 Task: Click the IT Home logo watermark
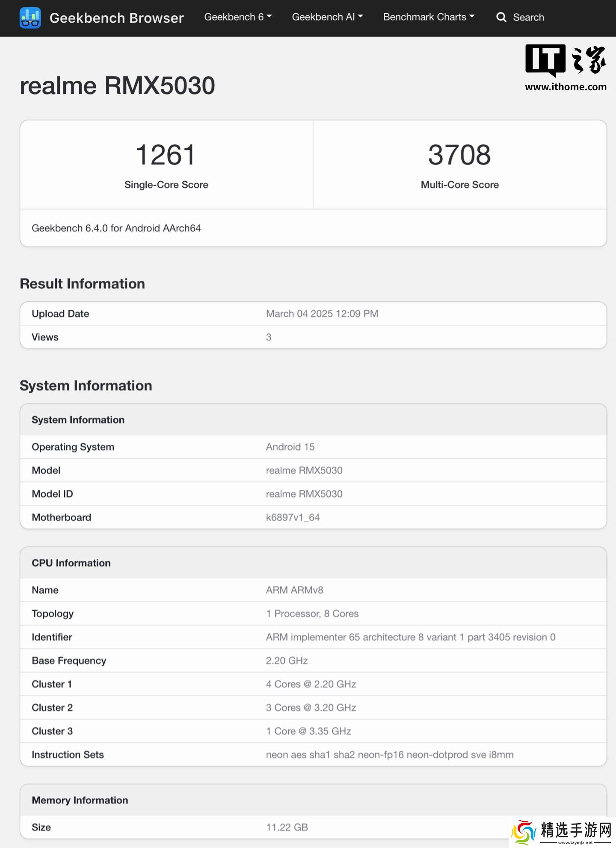tap(565, 60)
